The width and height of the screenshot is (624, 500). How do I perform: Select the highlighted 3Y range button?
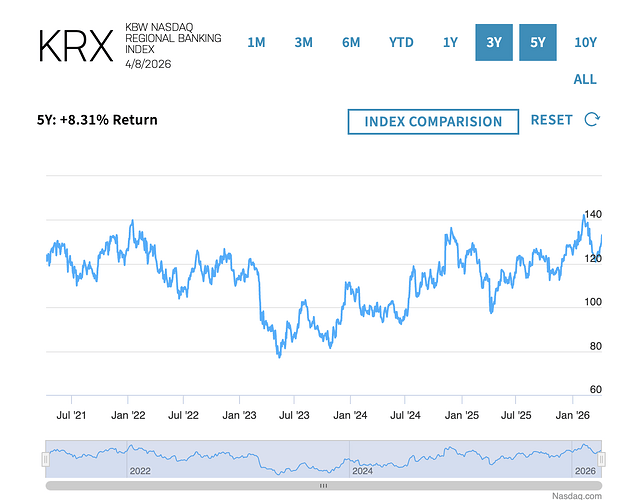[x=494, y=43]
